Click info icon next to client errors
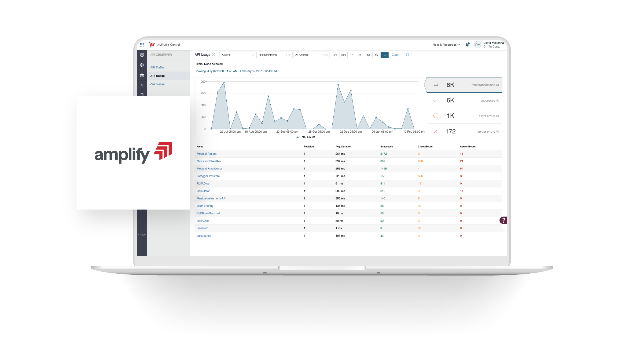644x337 pixels. [498, 116]
